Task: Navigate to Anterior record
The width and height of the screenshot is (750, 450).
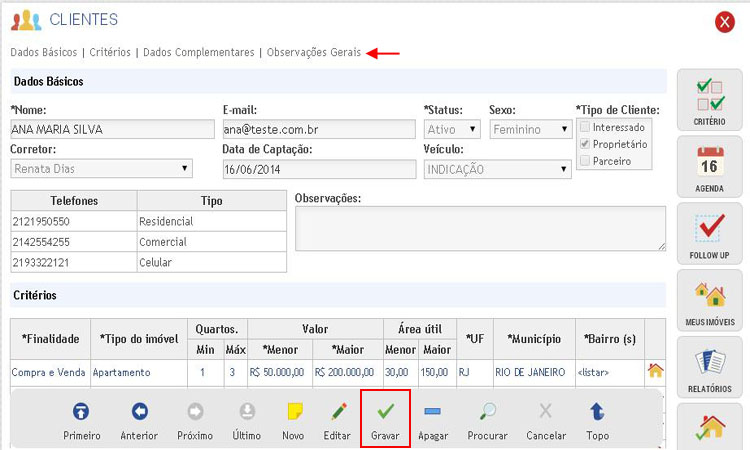Action: click(x=139, y=412)
